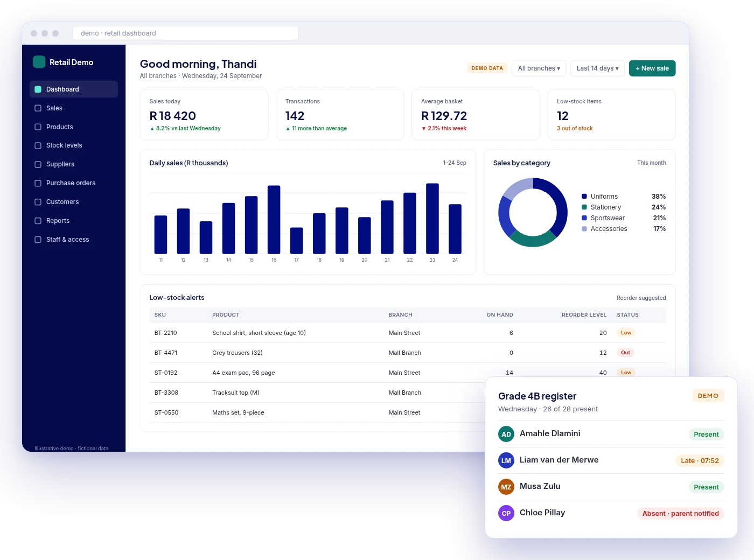This screenshot has height=560, width=754.
Task: Click the Reports sidebar icon
Action: point(38,221)
